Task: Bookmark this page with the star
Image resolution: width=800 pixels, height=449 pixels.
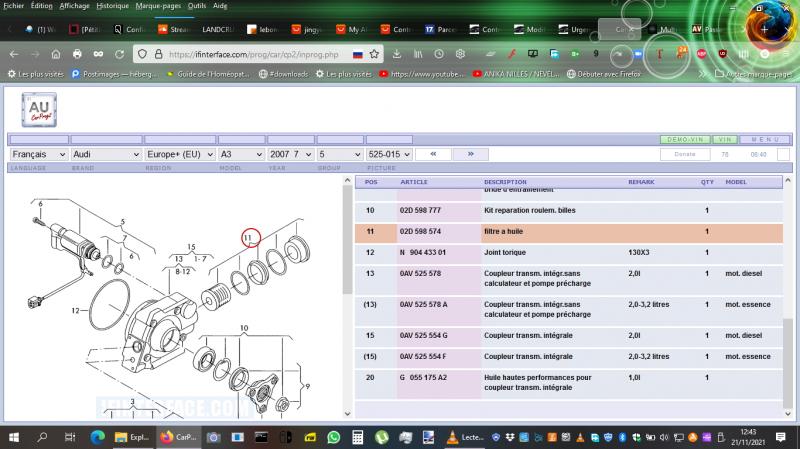Action: point(374,54)
